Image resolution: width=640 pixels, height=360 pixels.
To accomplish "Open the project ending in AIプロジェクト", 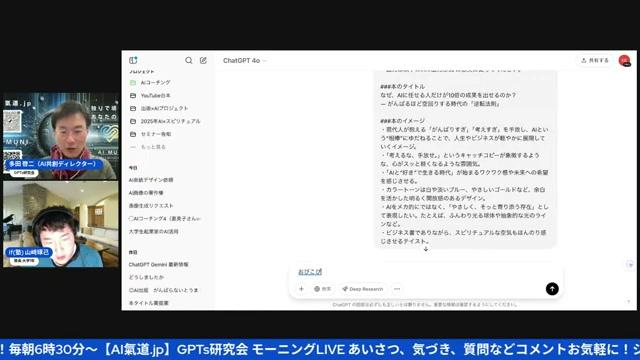I will (x=164, y=108).
